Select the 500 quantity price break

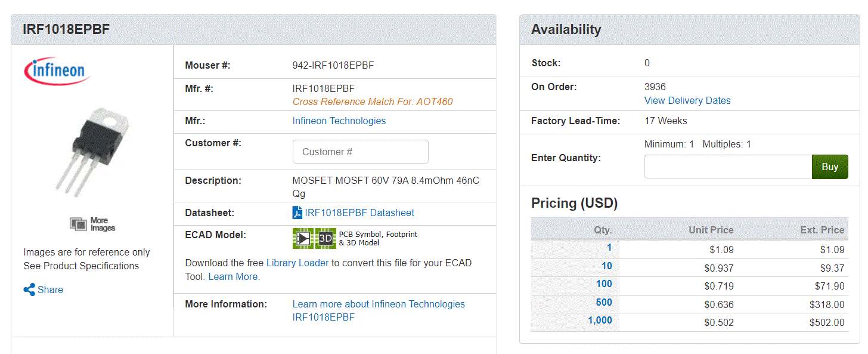pyautogui.click(x=604, y=302)
